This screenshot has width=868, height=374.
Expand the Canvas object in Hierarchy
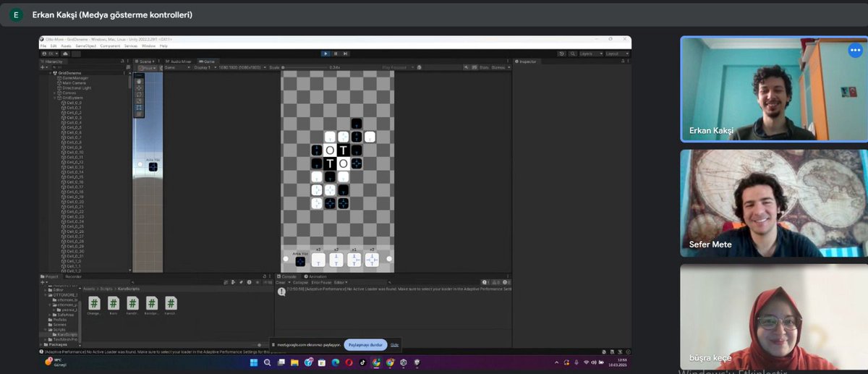pos(55,93)
